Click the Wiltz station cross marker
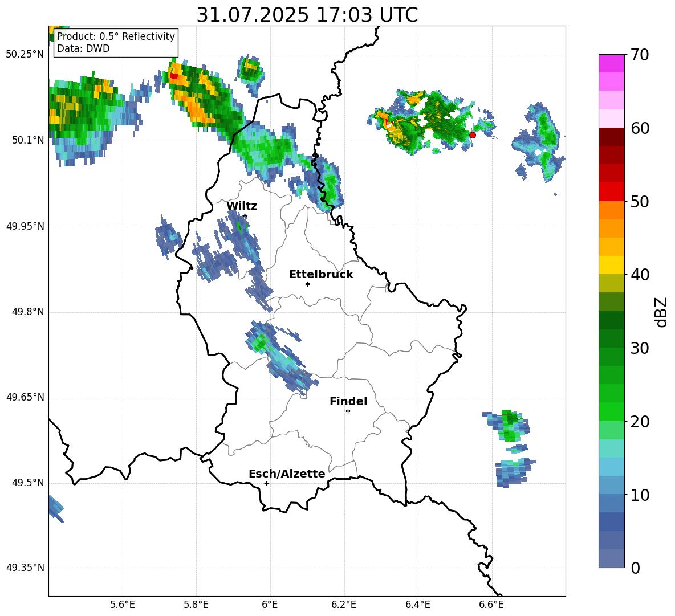675x616 pixels. [x=245, y=216]
